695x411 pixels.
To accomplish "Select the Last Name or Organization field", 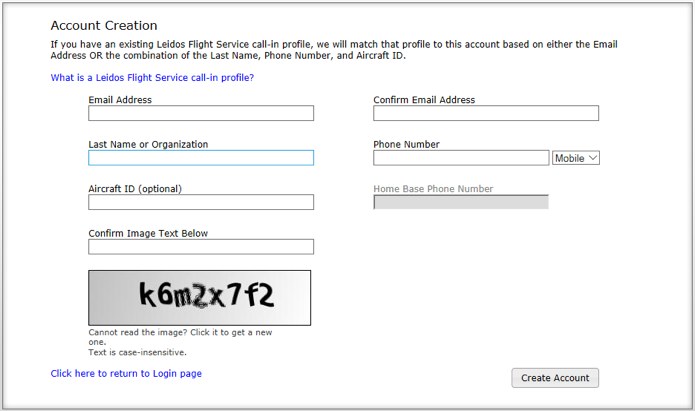I will click(x=200, y=158).
